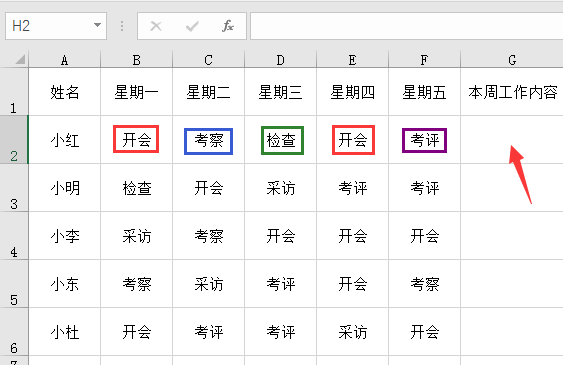Click 小李's 星期一 cell 采访
Screen dimensions: 563x365
click(x=137, y=236)
